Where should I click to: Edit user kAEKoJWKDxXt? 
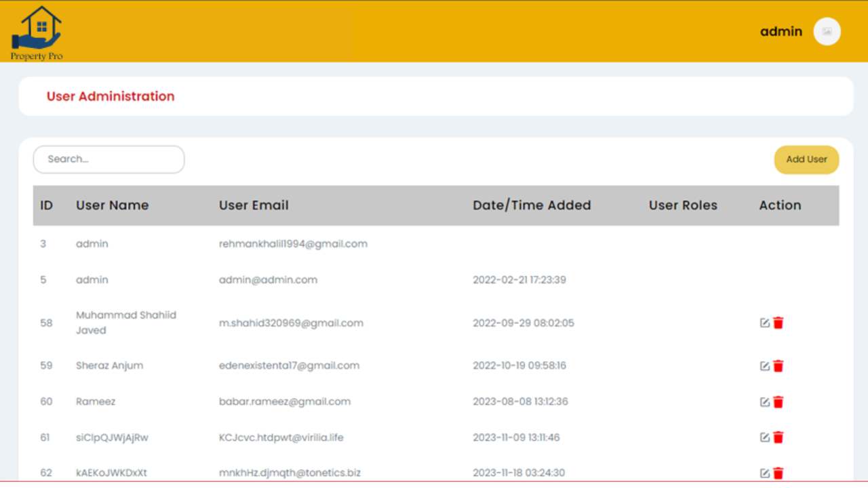coord(764,473)
